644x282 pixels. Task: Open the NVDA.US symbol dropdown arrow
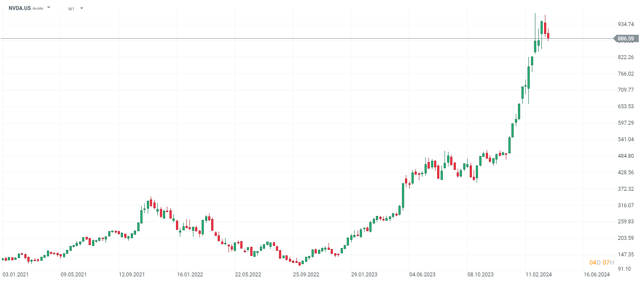(x=49, y=8)
